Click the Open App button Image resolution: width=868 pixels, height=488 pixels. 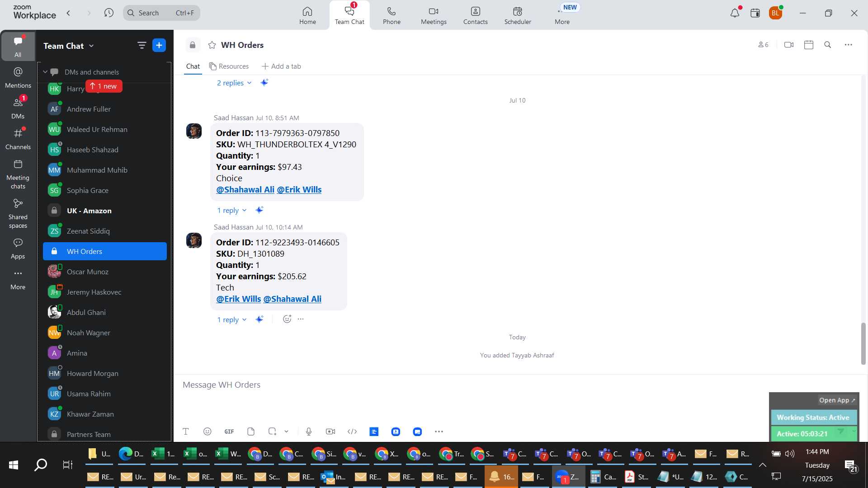837,400
